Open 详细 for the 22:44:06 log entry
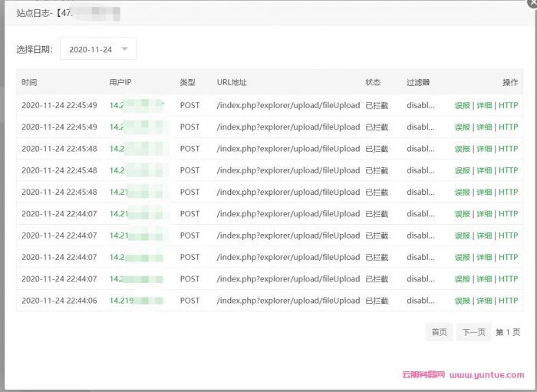The image size is (537, 392). (x=484, y=301)
